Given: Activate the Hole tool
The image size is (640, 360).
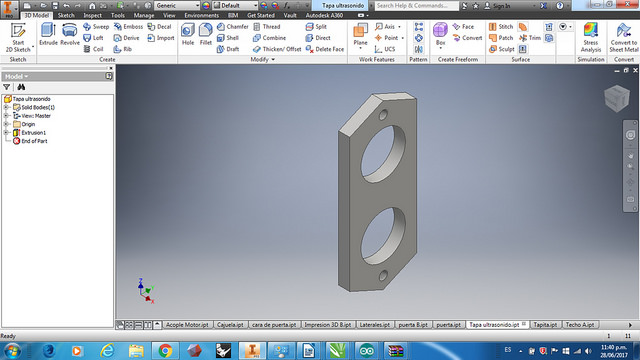Looking at the screenshot, I should tap(188, 34).
